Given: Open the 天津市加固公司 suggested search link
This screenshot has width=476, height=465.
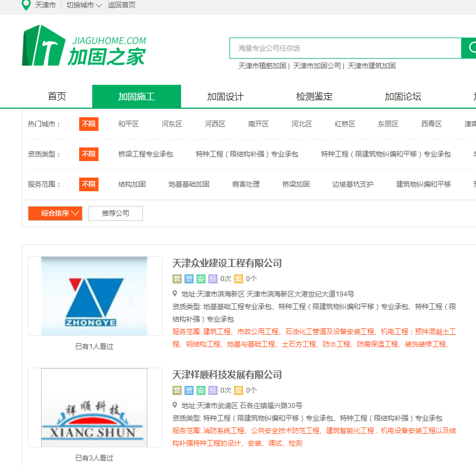Looking at the screenshot, I should 317,66.
